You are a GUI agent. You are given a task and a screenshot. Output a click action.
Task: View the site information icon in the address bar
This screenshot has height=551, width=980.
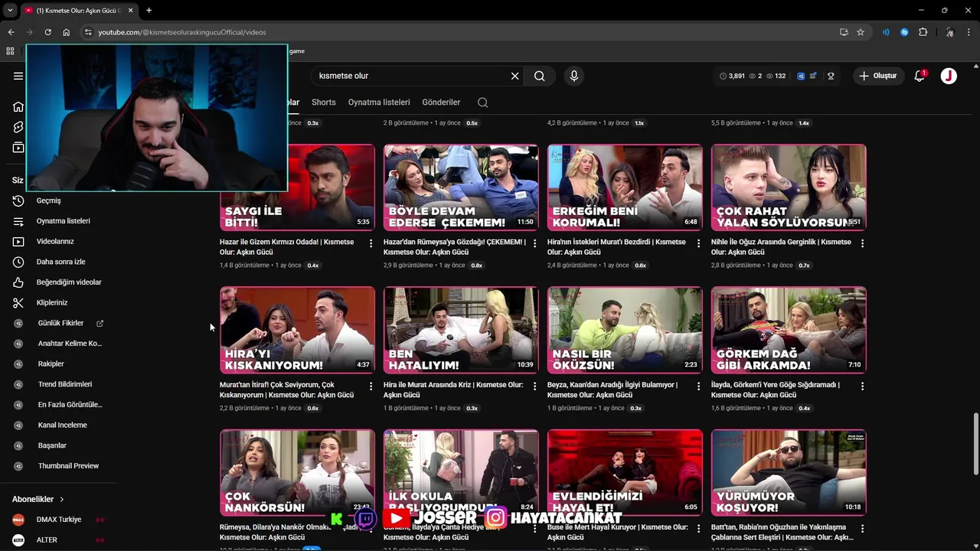tap(88, 32)
